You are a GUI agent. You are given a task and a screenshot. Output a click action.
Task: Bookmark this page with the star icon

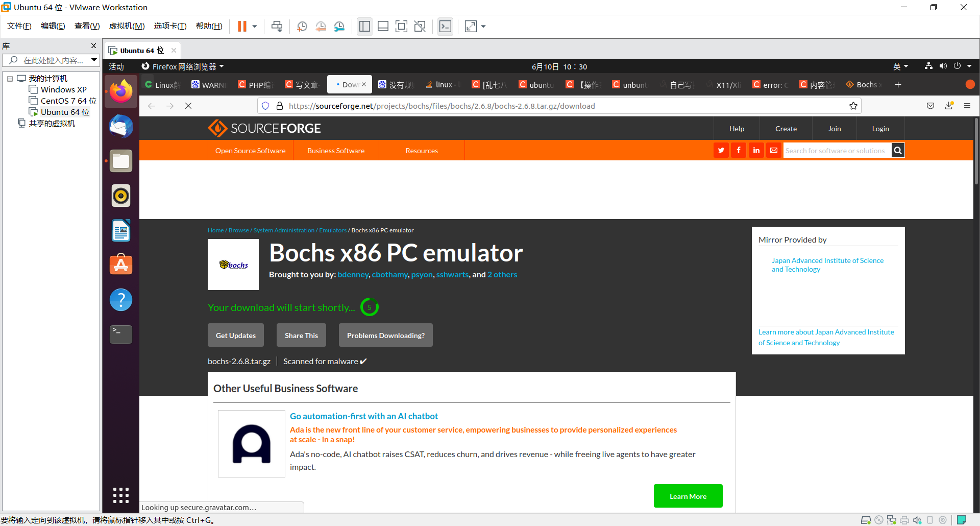point(853,106)
